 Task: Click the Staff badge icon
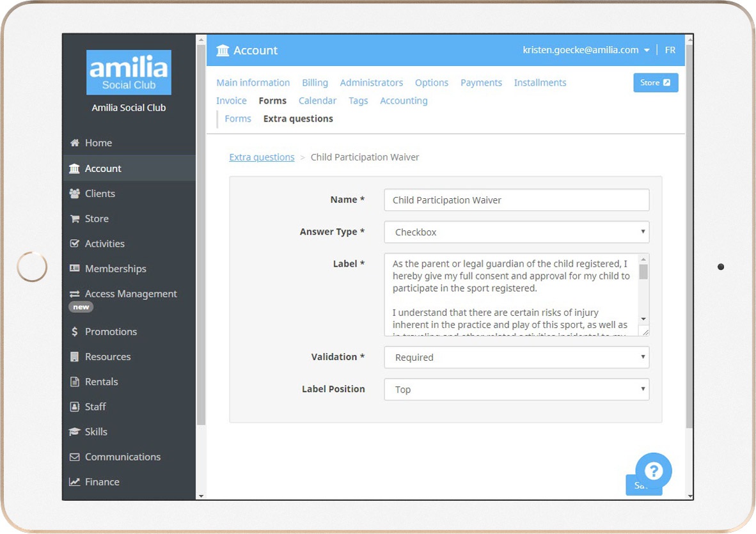[74, 407]
